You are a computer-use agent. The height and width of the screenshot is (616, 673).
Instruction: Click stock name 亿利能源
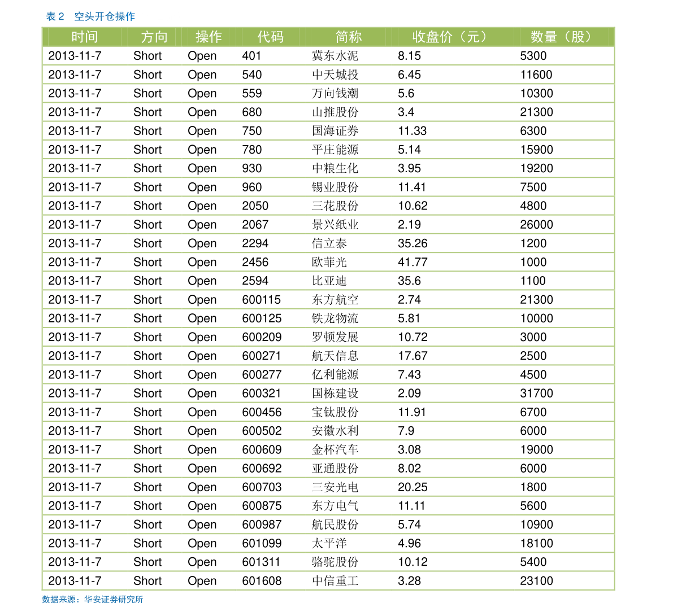(335, 374)
